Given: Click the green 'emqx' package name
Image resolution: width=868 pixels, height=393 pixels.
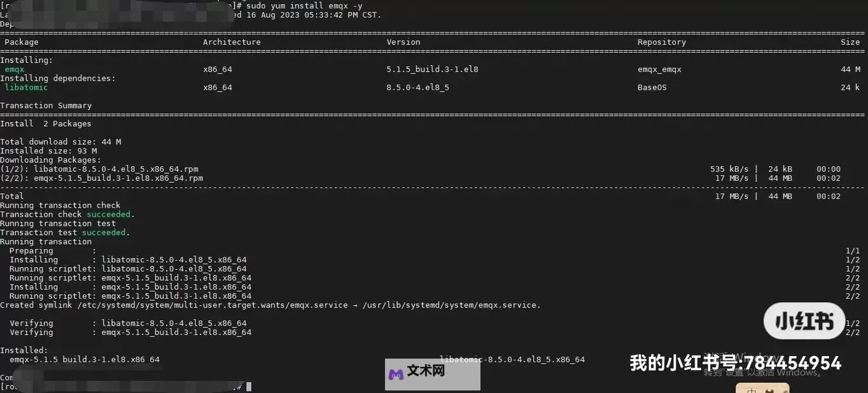Looking at the screenshot, I should tap(15, 69).
